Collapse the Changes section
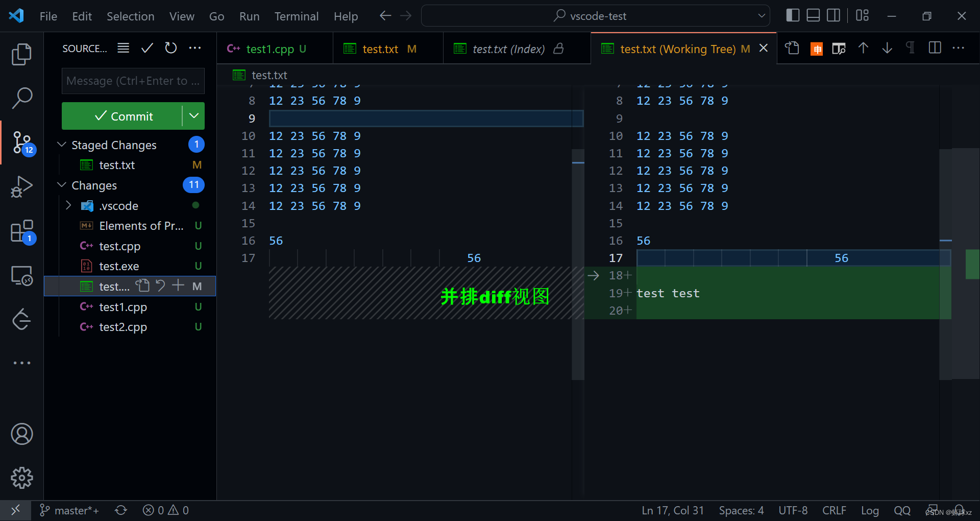980x521 pixels. tap(62, 185)
